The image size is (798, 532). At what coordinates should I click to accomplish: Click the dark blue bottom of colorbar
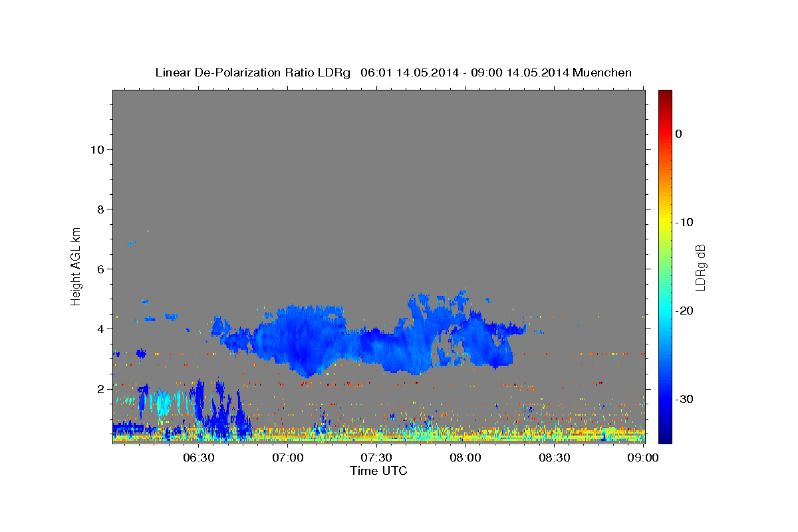[665, 436]
